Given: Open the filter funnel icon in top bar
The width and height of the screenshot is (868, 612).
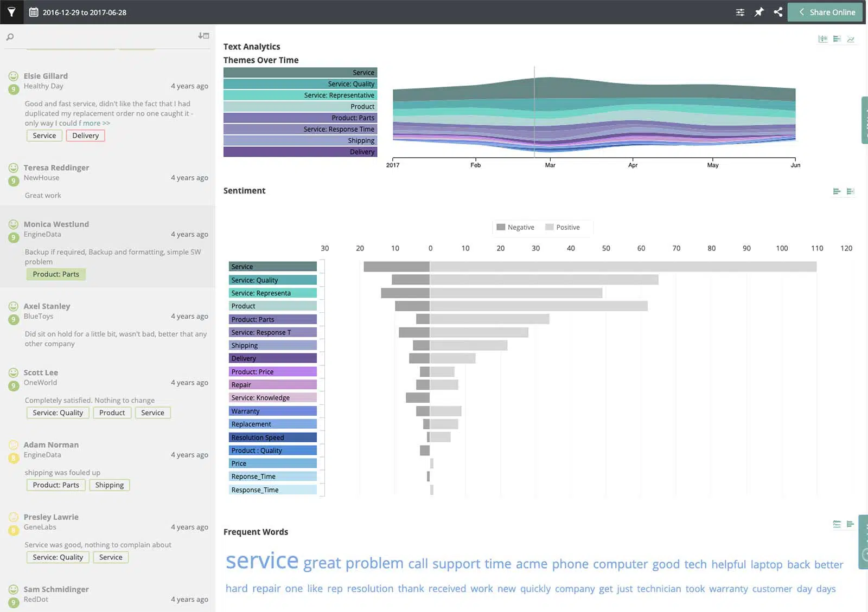Looking at the screenshot, I should pyautogui.click(x=11, y=12).
